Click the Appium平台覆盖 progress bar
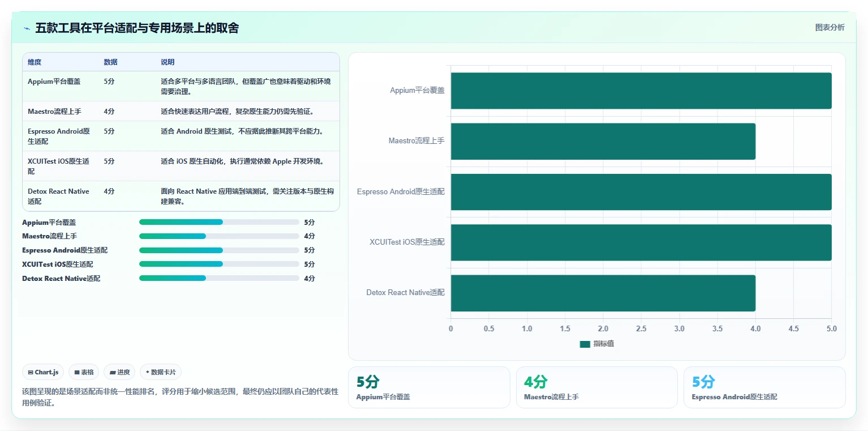Image resolution: width=868 pixels, height=431 pixels. coord(219,222)
